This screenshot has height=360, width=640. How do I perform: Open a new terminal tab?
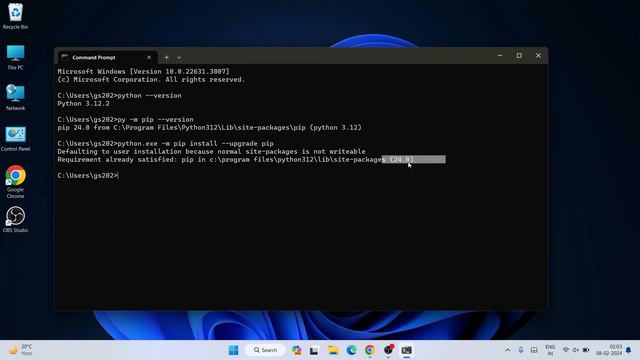166,58
